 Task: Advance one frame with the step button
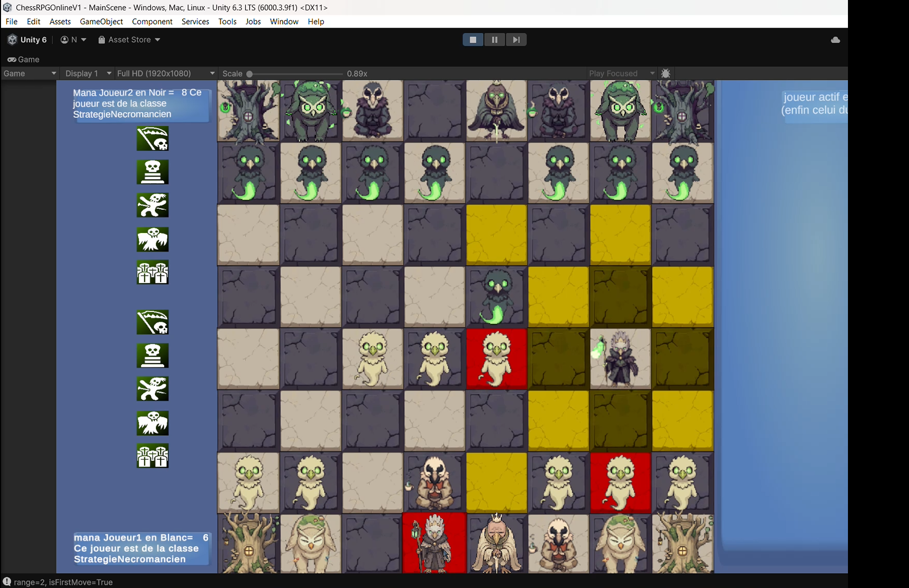point(516,40)
